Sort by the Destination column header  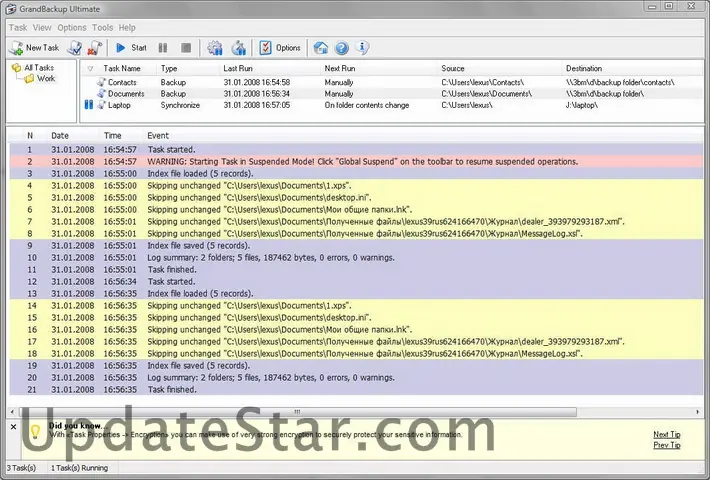click(584, 68)
